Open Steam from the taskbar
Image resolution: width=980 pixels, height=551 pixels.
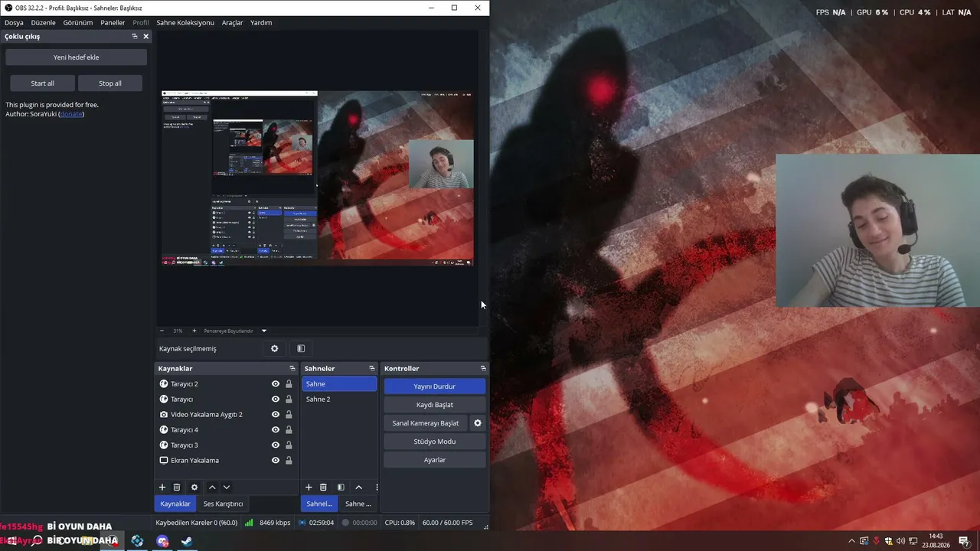(186, 541)
